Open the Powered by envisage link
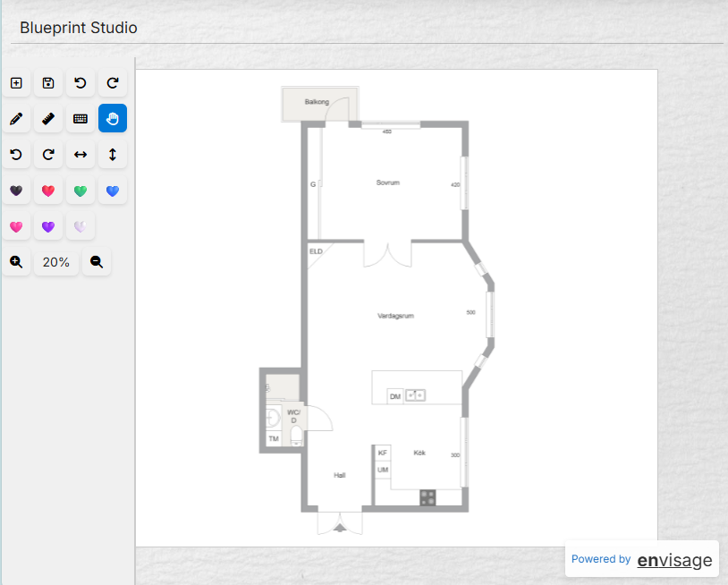Screen dimensions: 728x585 (642, 560)
